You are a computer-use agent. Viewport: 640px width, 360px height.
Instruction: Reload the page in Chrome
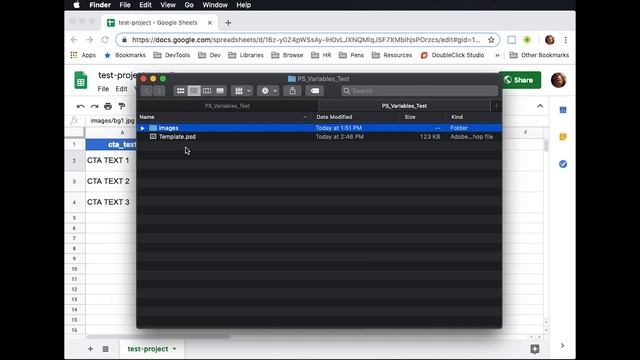coord(105,40)
